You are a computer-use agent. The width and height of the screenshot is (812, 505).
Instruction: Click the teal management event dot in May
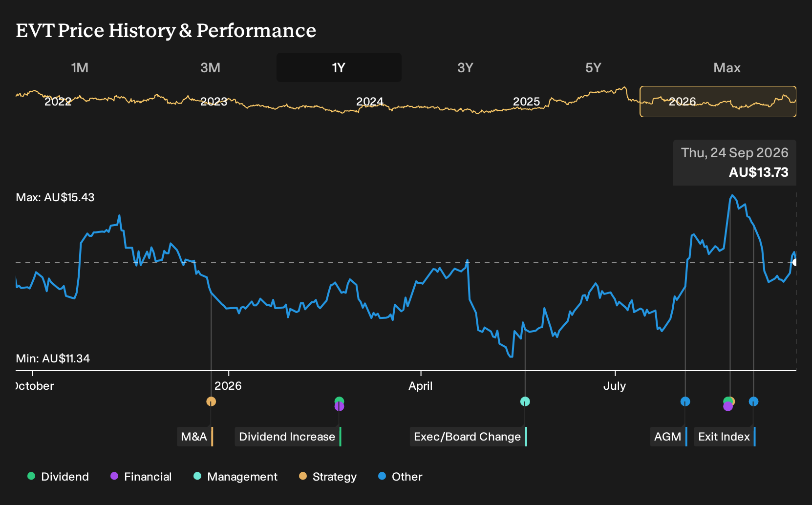(x=525, y=401)
